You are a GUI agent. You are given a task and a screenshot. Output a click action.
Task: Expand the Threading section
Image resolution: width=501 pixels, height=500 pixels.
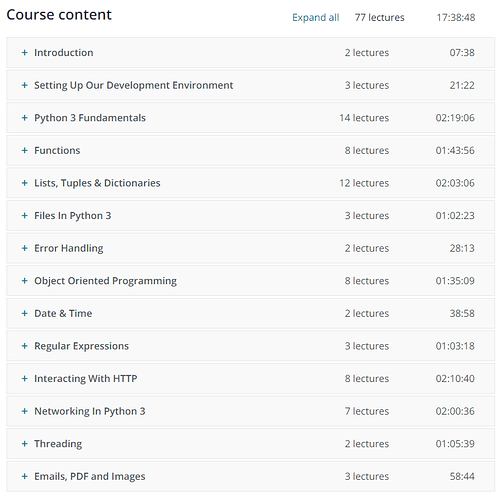(x=250, y=444)
